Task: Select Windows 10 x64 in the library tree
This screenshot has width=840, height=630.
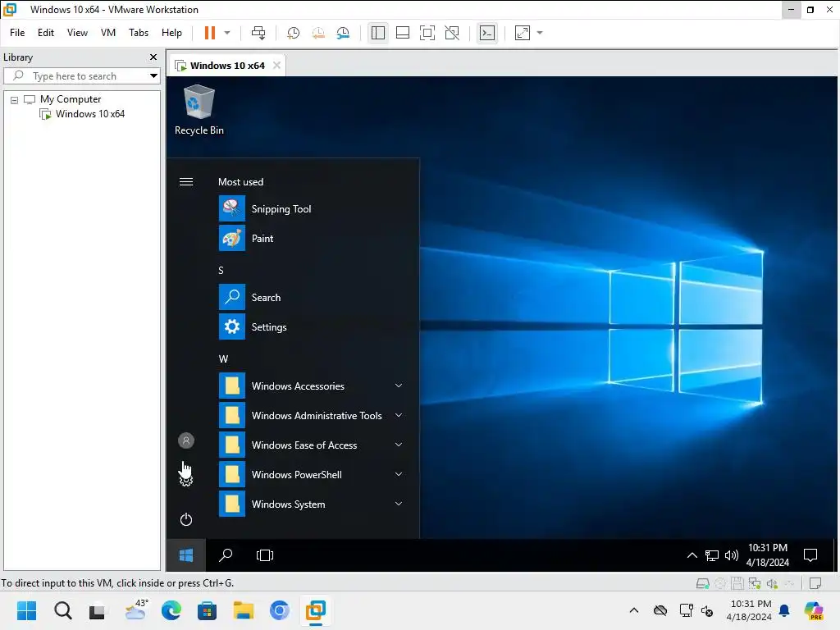Action: coord(90,113)
